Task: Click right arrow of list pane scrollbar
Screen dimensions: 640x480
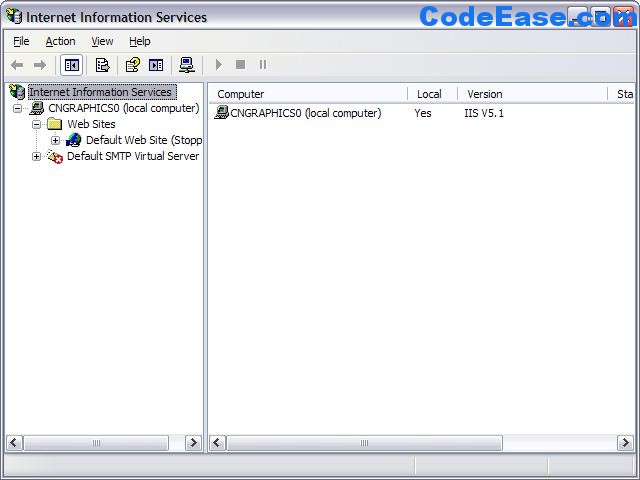Action: click(625, 443)
